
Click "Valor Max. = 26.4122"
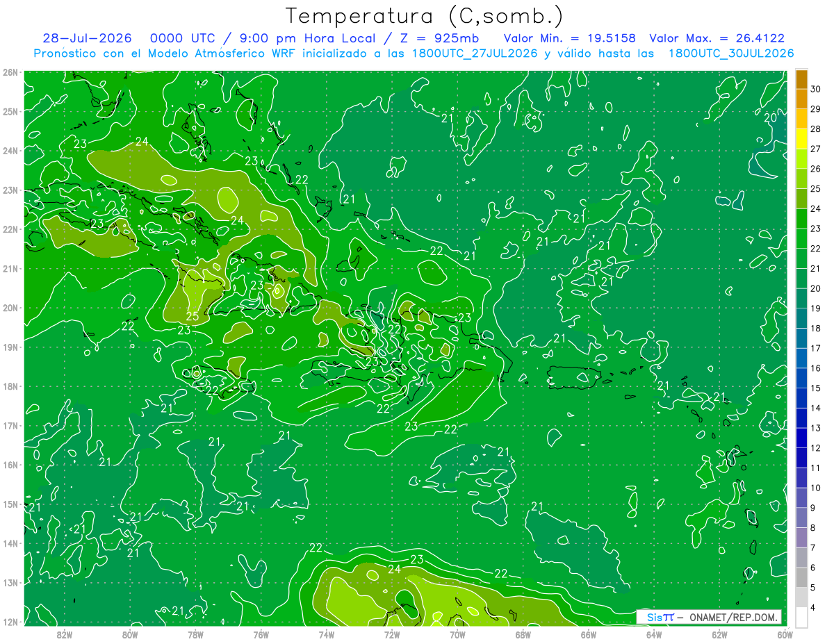pos(717,38)
